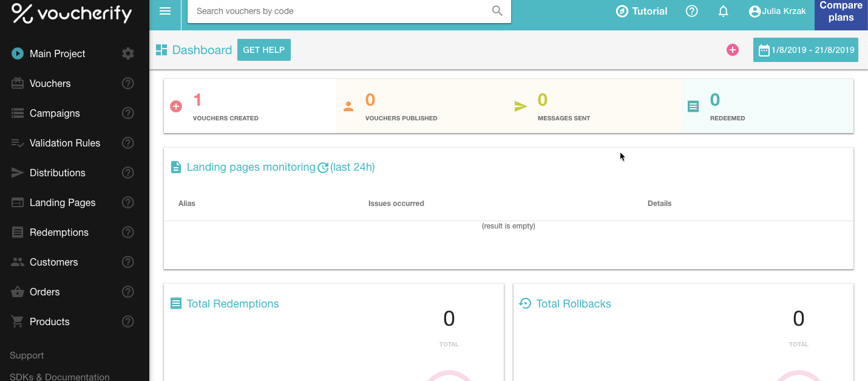The height and width of the screenshot is (381, 868).
Task: Open Distributions section
Action: pos(57,173)
